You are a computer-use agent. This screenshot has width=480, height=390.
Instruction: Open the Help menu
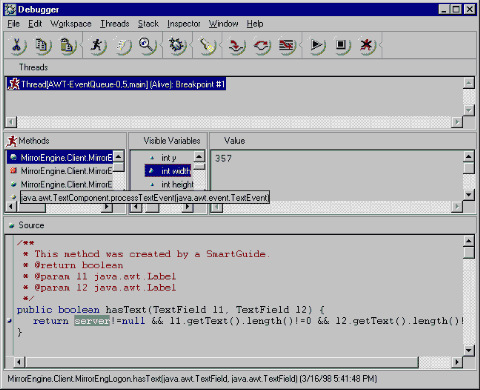tap(255, 24)
